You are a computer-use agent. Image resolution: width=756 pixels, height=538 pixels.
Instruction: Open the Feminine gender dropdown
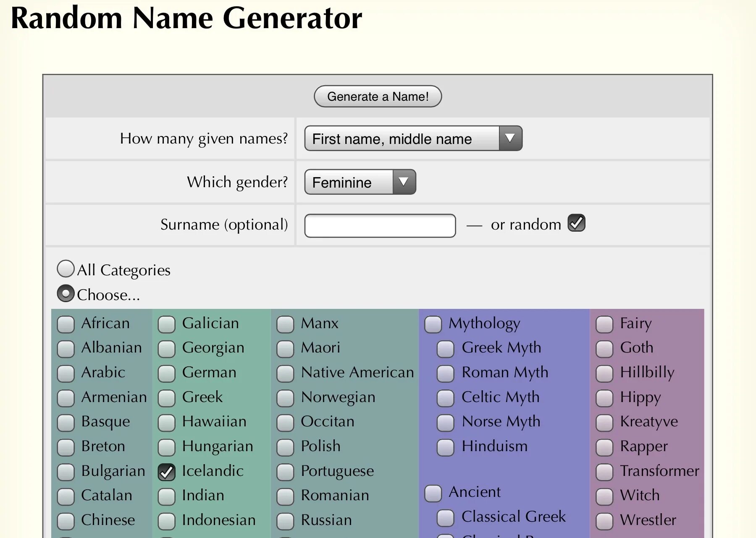(360, 182)
